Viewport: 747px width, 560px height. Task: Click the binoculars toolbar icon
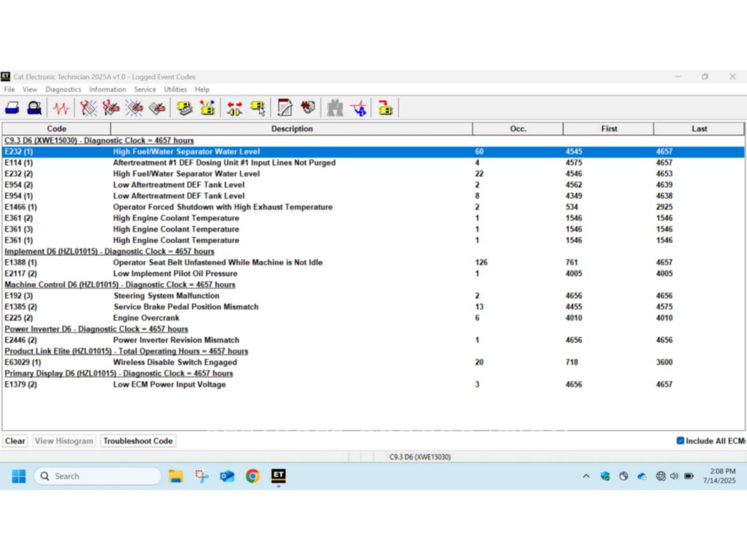pos(335,108)
